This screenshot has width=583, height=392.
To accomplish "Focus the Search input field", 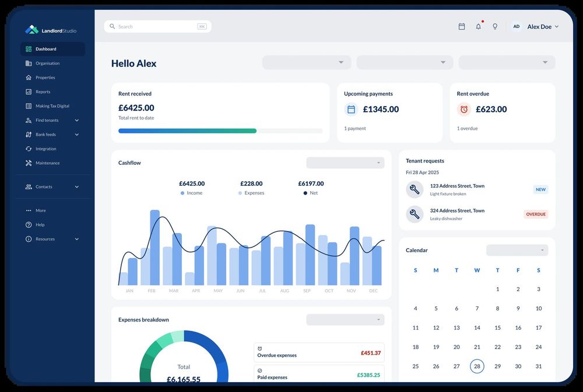I will (157, 26).
